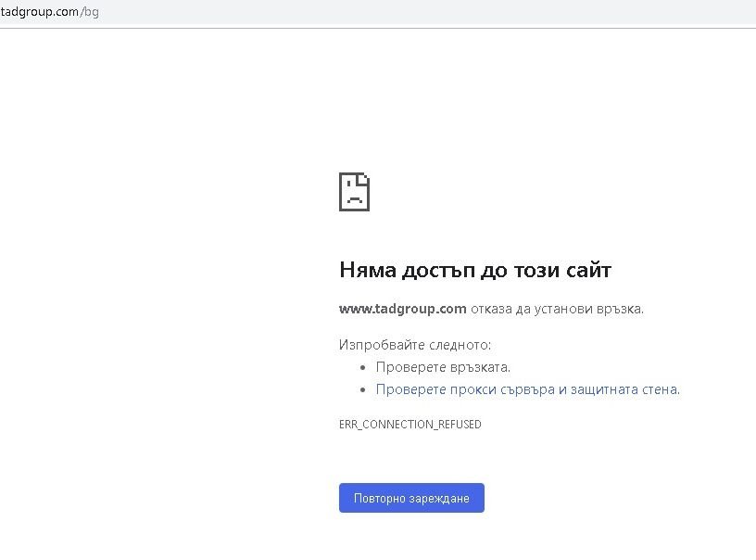Click the 'www.tadgroup.com' bold hostname text
This screenshot has width=756, height=560.
point(403,309)
